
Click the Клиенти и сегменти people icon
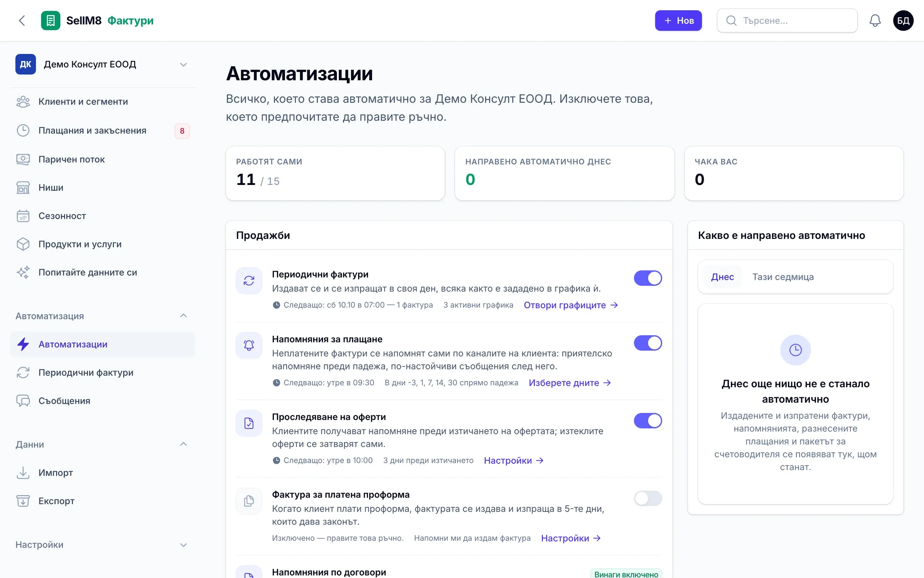[23, 102]
